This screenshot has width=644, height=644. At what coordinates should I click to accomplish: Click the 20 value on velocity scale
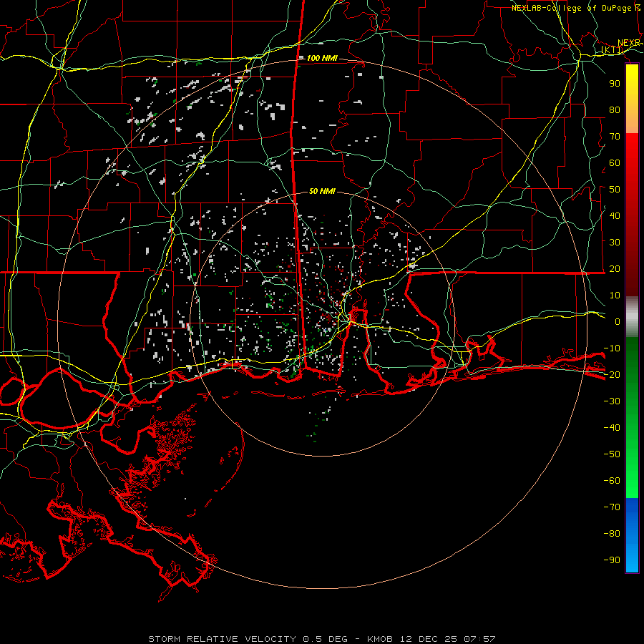(x=615, y=268)
